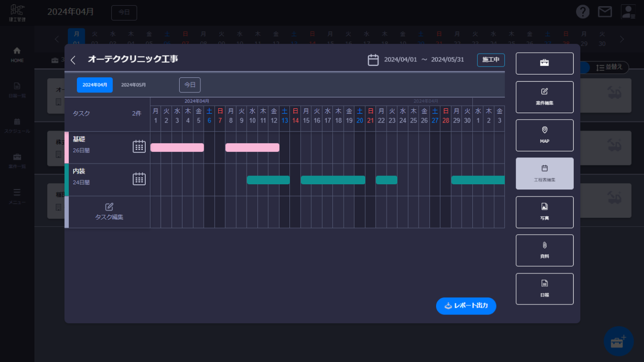Open the MAP location button
The image size is (644, 362).
[545, 135]
